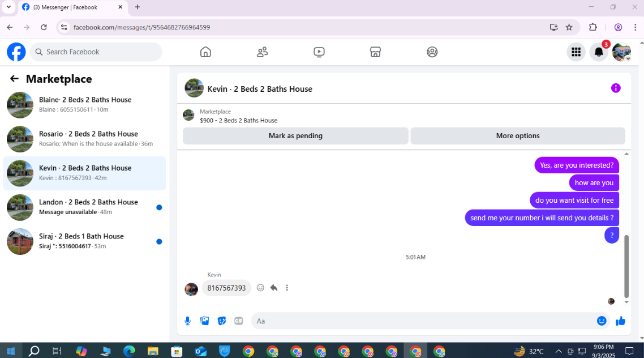644x358 pixels.
Task: View site information icon in address bar
Action: (x=63, y=27)
